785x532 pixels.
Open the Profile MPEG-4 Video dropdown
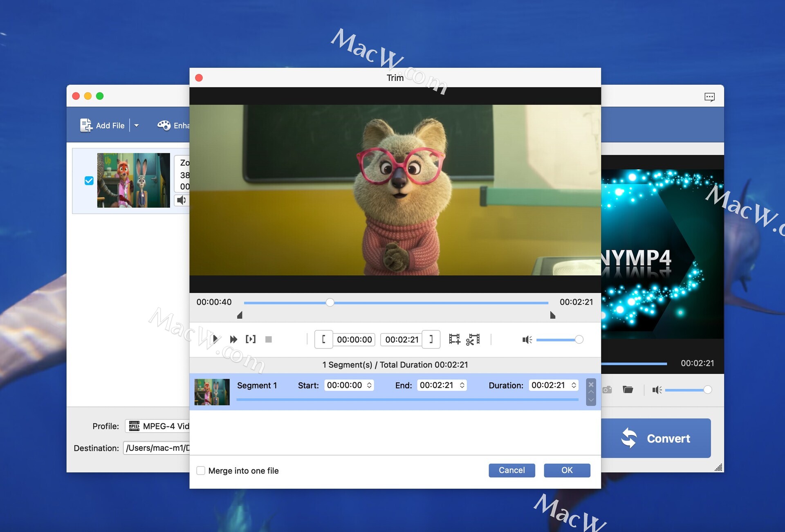click(x=159, y=426)
